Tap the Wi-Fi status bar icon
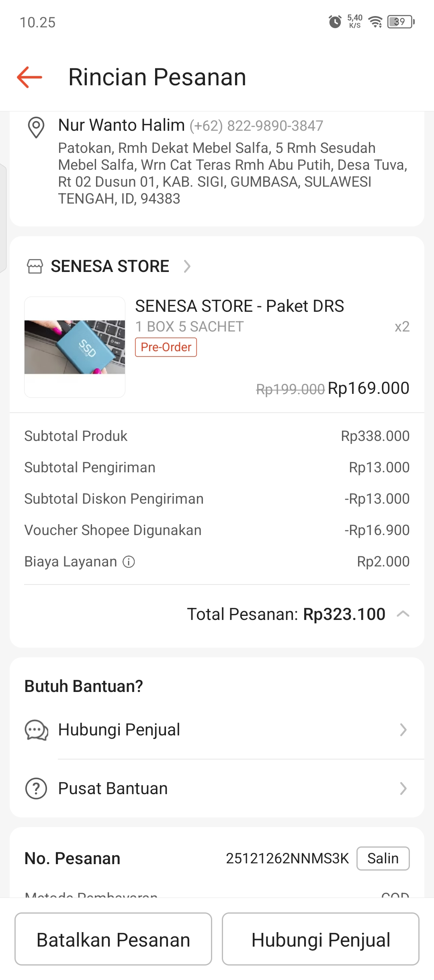Image resolution: width=434 pixels, height=980 pixels. [x=375, y=22]
